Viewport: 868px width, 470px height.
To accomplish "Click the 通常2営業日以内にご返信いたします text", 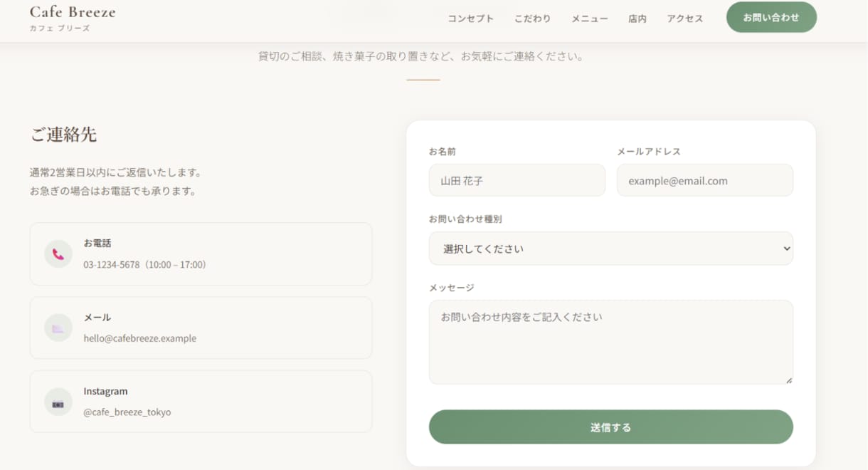I will (116, 172).
